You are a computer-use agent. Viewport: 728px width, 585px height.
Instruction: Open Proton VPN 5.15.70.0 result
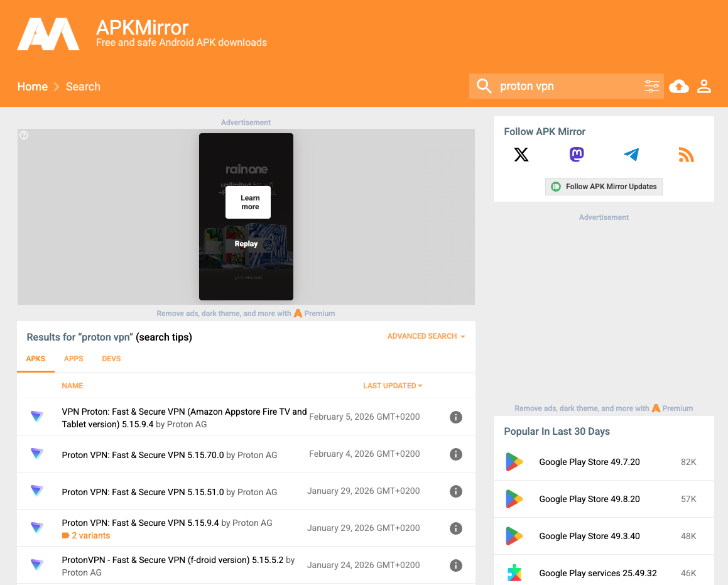point(143,455)
